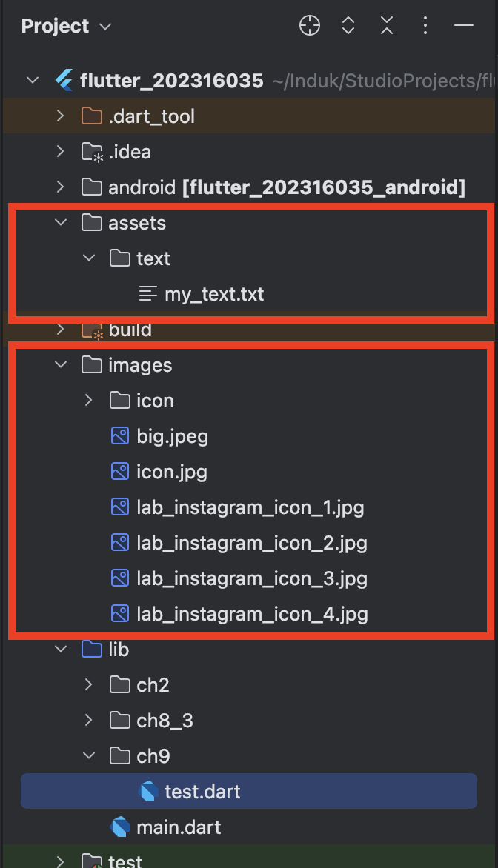Click the image icon beside lab_instagram_icon_3.jpg
Screen dimensions: 498x868
tap(119, 578)
